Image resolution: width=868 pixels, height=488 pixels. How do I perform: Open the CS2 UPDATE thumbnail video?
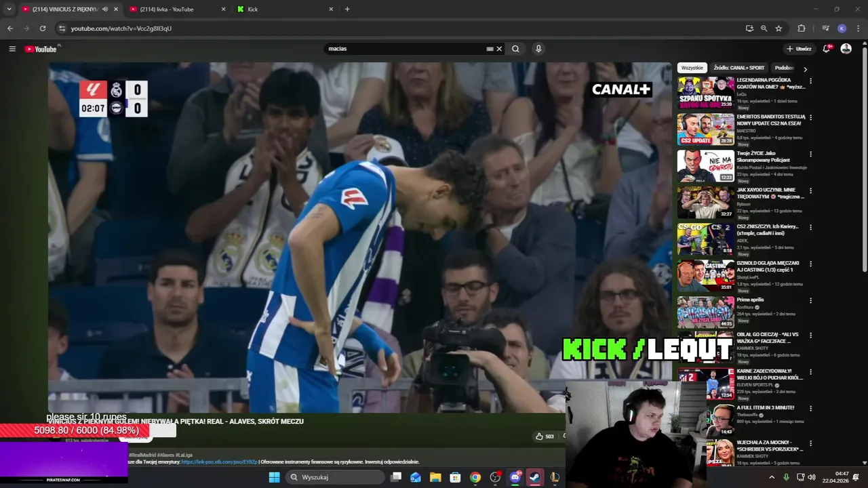tap(705, 129)
